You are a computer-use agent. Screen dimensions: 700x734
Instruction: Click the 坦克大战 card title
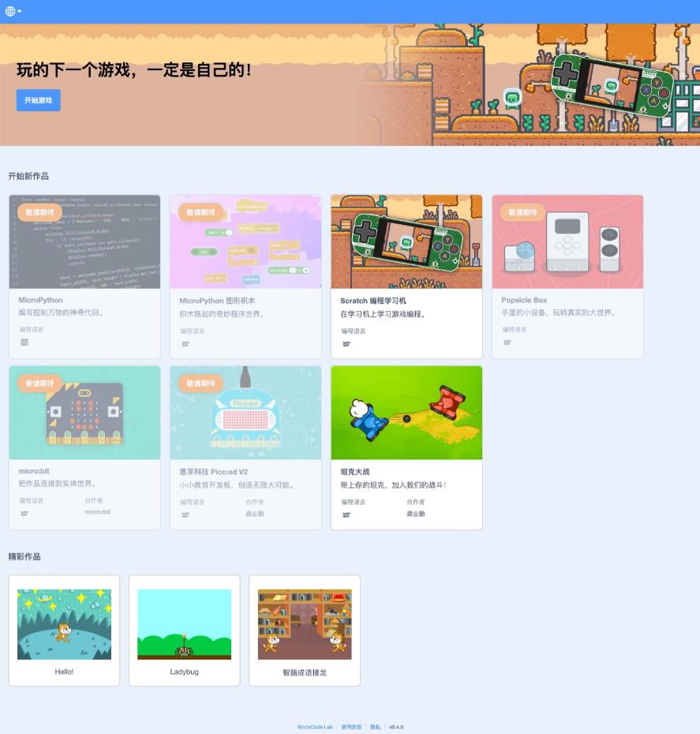click(x=355, y=472)
